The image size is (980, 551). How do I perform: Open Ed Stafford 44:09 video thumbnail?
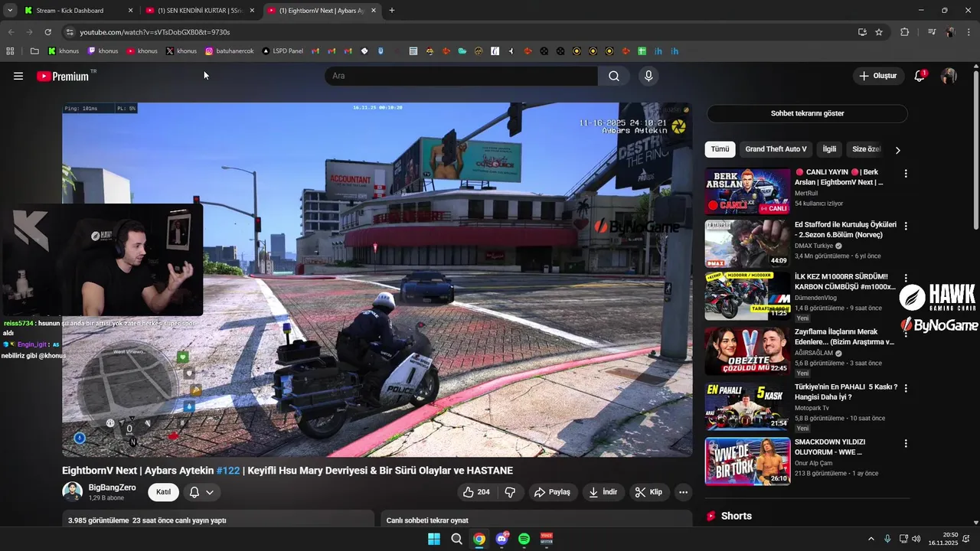coord(747,243)
